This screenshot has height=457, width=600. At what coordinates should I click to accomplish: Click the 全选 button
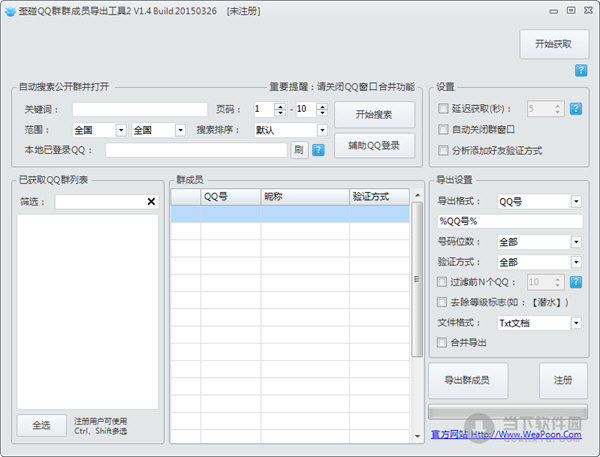pos(41,425)
